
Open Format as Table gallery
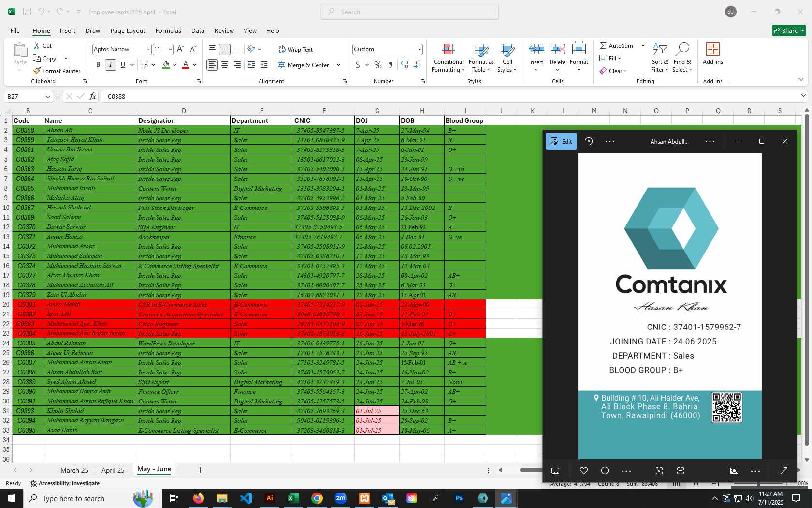pyautogui.click(x=481, y=58)
